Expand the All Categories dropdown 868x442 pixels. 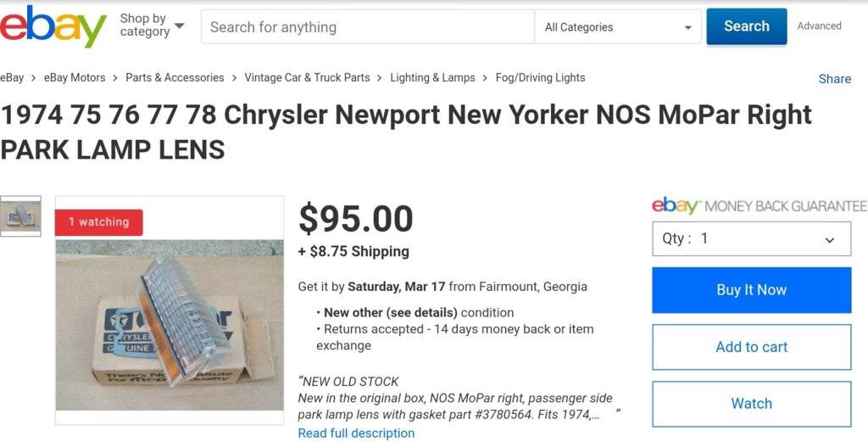point(618,27)
